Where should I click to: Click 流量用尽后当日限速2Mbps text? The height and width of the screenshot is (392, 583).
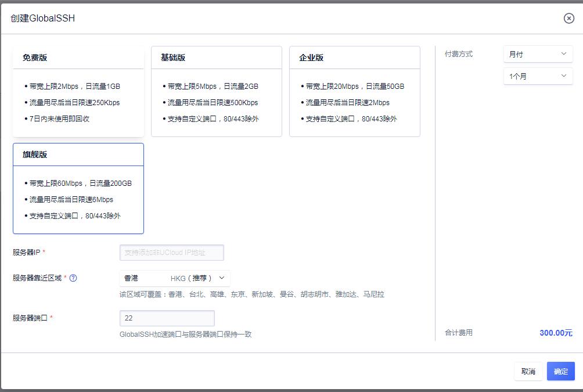[348, 103]
